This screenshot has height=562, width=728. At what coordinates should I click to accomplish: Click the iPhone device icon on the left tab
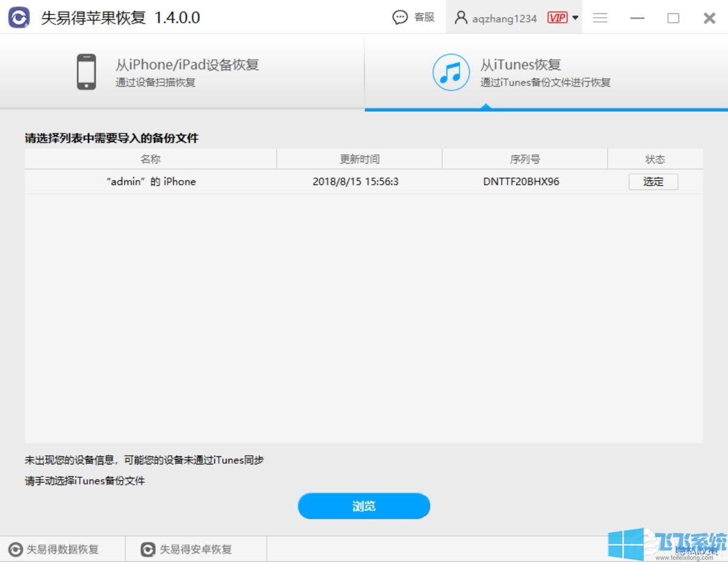(x=86, y=71)
